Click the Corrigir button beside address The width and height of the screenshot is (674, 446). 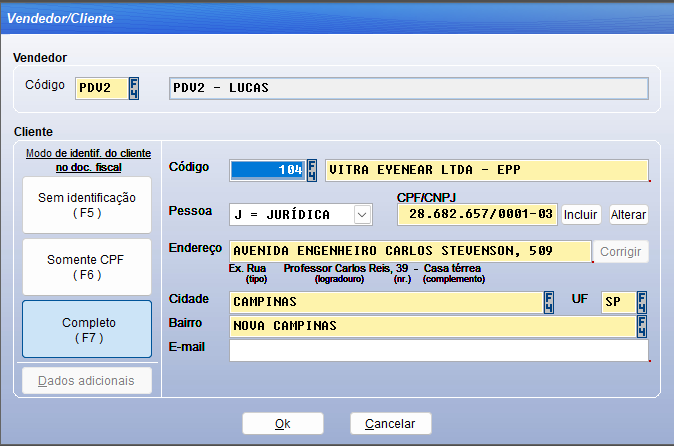[622, 251]
